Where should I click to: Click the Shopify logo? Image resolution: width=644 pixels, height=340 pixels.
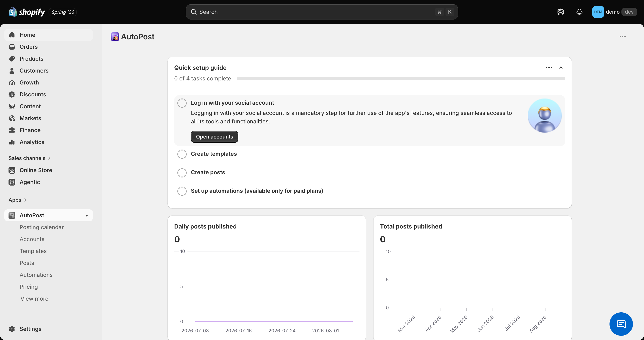[x=27, y=12]
